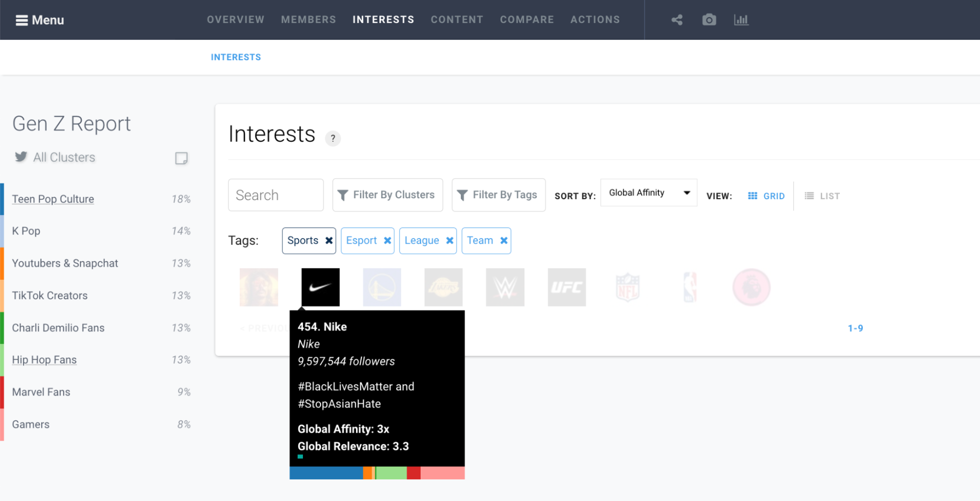The height and width of the screenshot is (501, 980).
Task: Click the 1-9 pagination indicator
Action: tap(855, 328)
